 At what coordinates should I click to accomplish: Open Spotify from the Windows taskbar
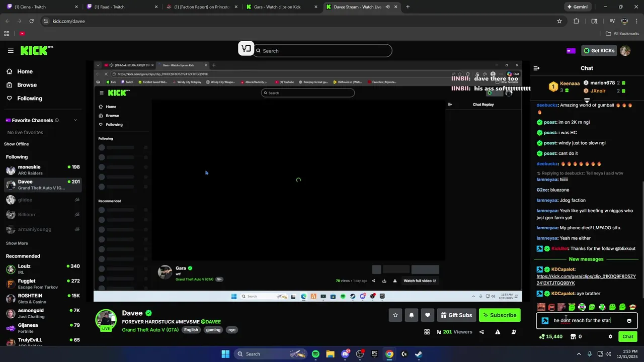click(315, 354)
